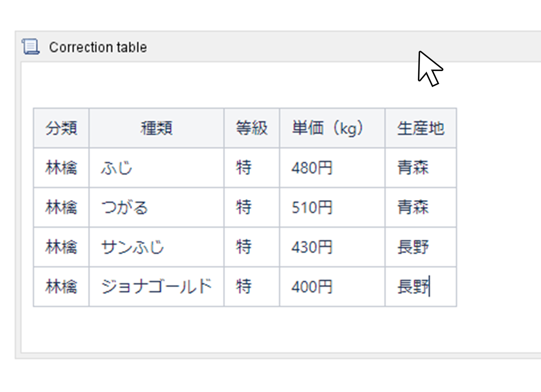Click the 480円 price cell
Image resolution: width=541 pixels, height=392 pixels.
coord(332,168)
